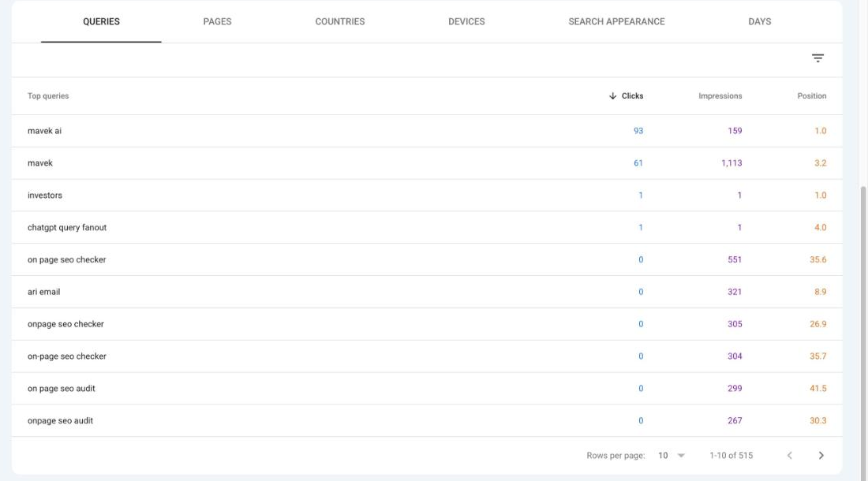The width and height of the screenshot is (868, 481).
Task: Click the Clicks sort arrow icon
Action: (x=612, y=95)
